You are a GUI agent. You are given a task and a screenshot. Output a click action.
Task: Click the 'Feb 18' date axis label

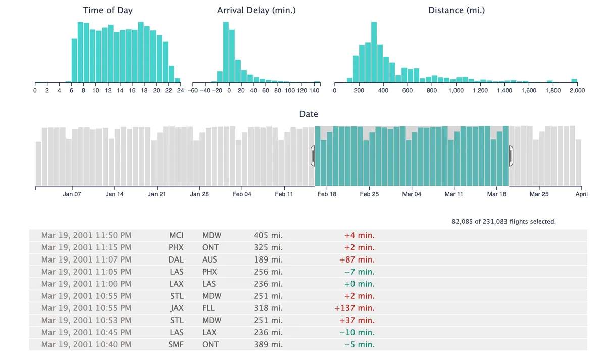click(327, 194)
